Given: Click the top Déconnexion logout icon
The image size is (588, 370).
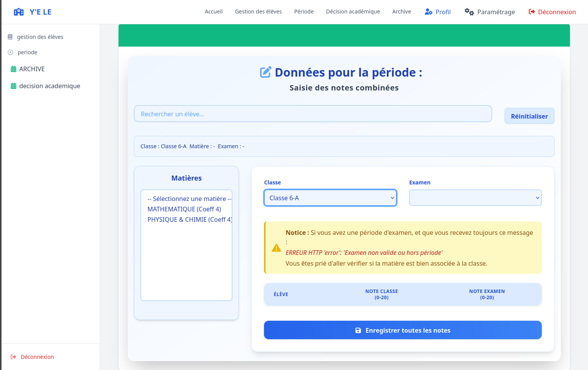Looking at the screenshot, I should (531, 12).
